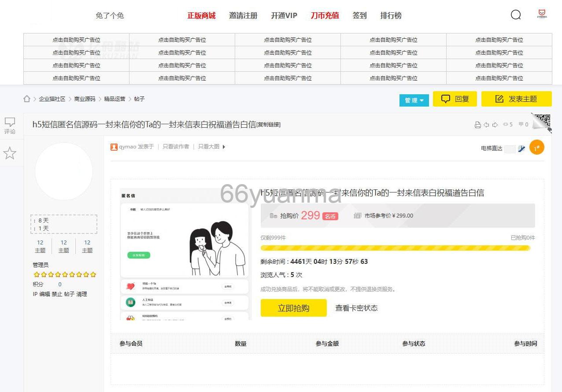Image resolution: width=562 pixels, height=392 pixels.
Task: Click the yellow 立即抢购 button
Action: click(293, 308)
